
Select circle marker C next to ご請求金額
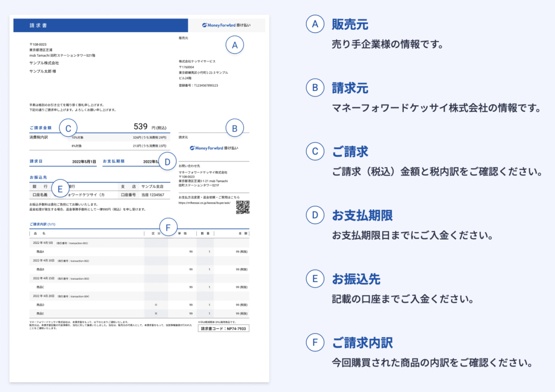(68, 128)
